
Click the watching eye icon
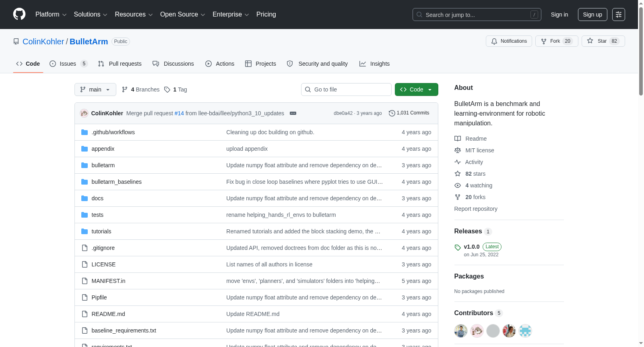[458, 185]
